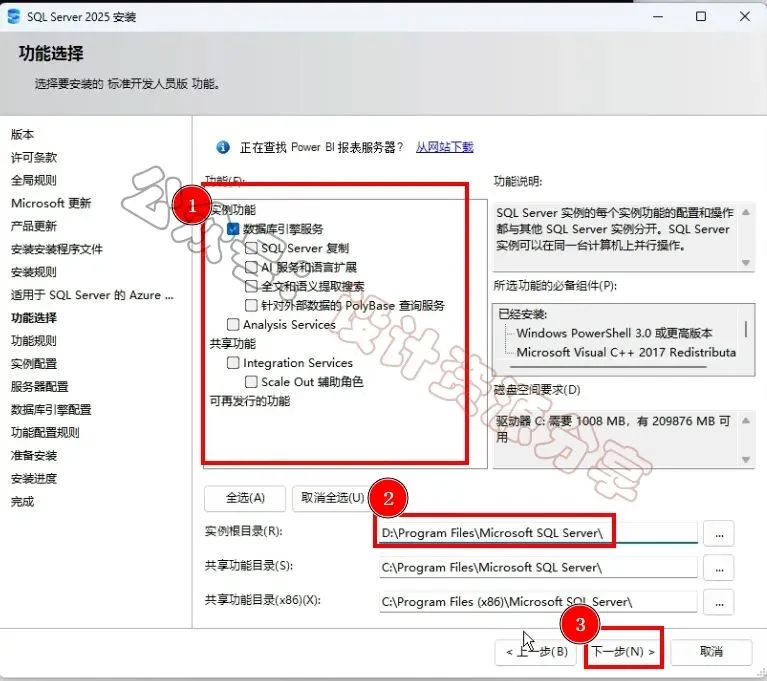The width and height of the screenshot is (767, 681).
Task: Select 产品更新 step in the sidebar
Action: (x=34, y=226)
